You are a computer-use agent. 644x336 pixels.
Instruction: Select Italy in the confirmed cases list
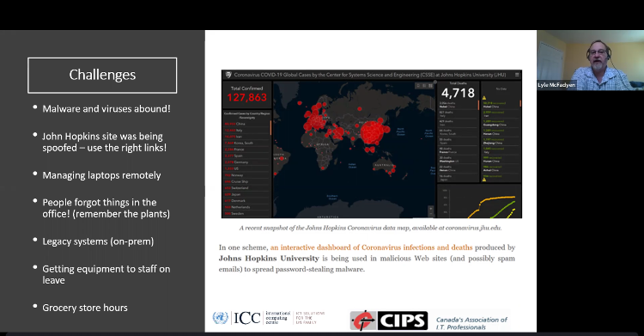click(x=246, y=130)
